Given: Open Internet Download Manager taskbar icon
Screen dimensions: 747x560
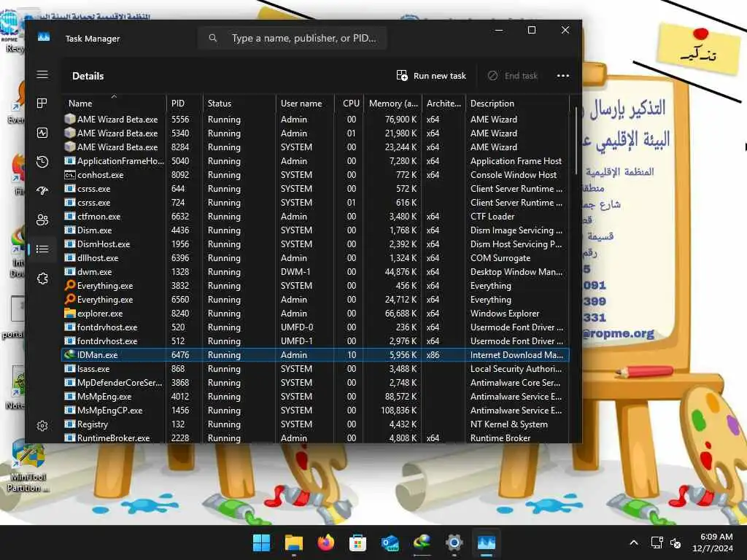Looking at the screenshot, I should point(422,542).
